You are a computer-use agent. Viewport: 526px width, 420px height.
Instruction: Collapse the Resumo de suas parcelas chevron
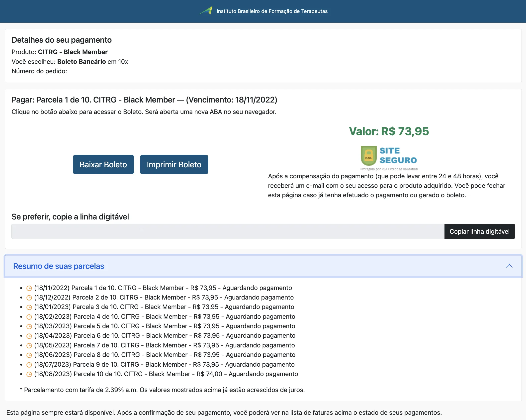[x=509, y=266]
